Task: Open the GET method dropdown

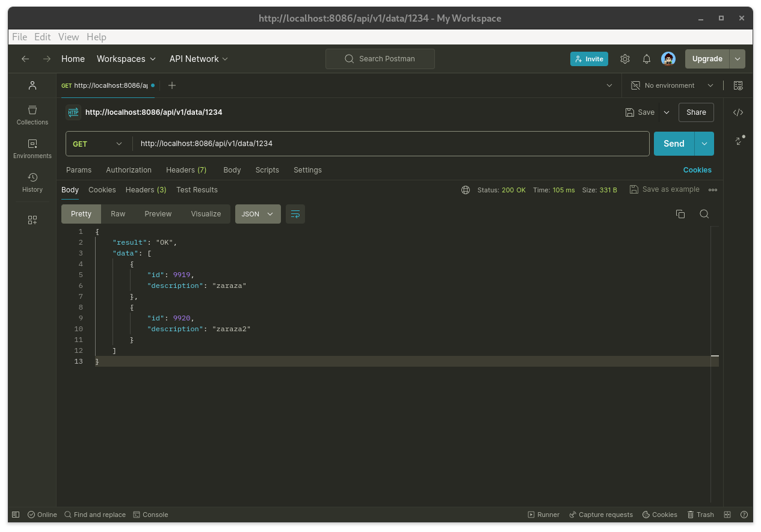Action: coord(97,144)
